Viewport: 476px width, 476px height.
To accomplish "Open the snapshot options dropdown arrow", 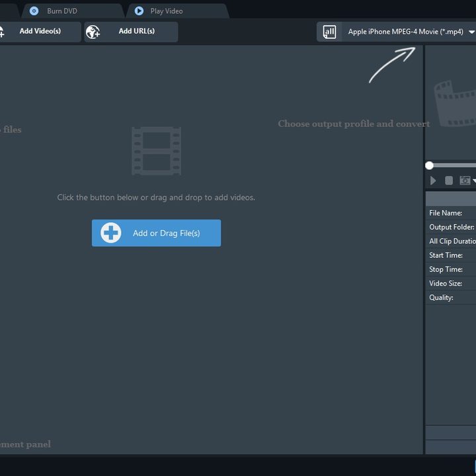I will [474, 180].
